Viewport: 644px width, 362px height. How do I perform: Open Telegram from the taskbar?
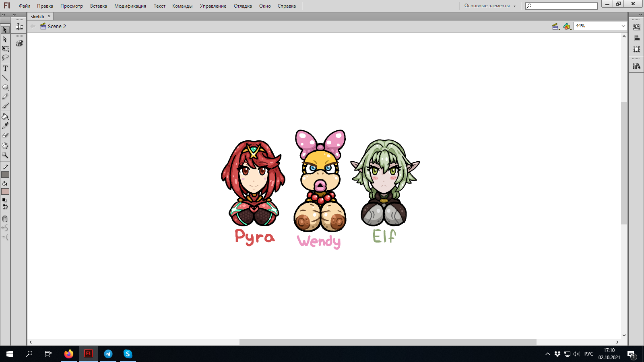coord(108,354)
